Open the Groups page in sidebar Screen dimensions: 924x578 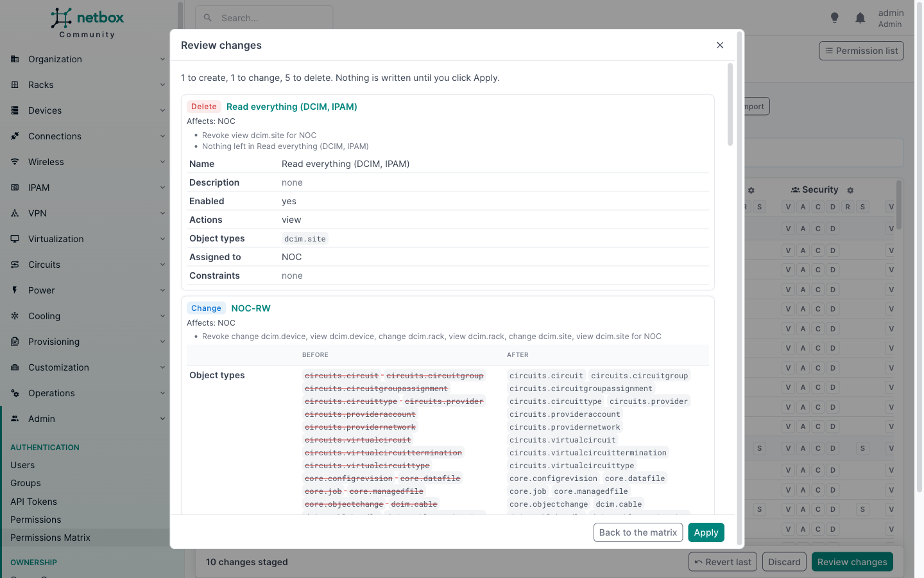coord(26,483)
